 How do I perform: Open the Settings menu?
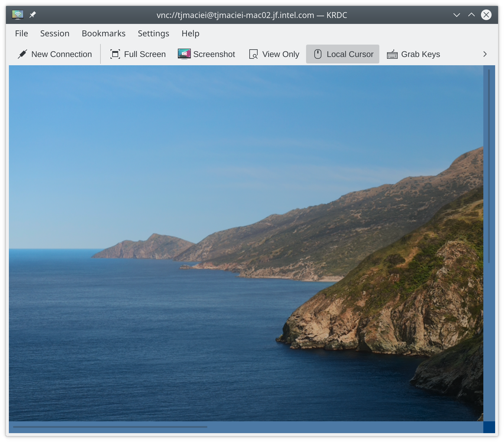(x=153, y=33)
